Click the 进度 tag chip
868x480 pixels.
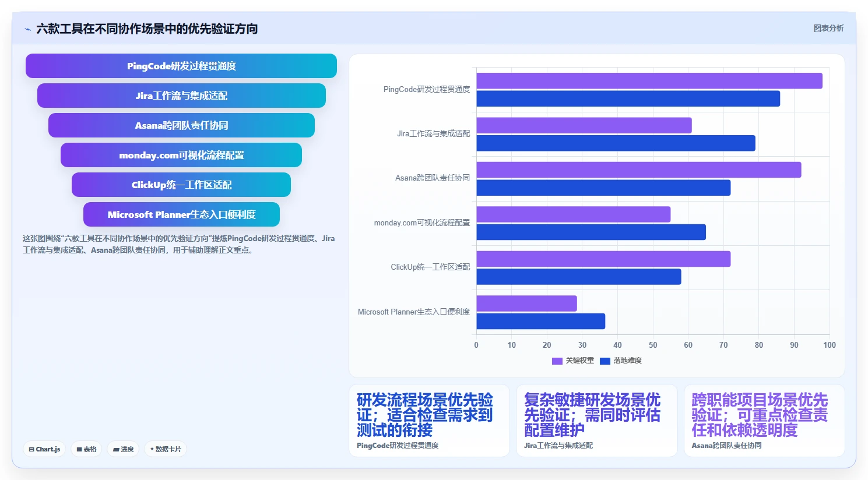click(x=123, y=449)
